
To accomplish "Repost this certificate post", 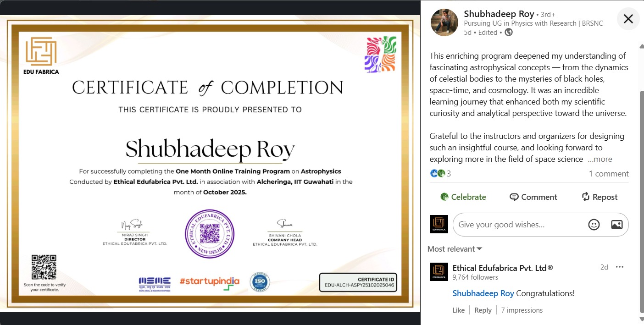I will point(600,197).
